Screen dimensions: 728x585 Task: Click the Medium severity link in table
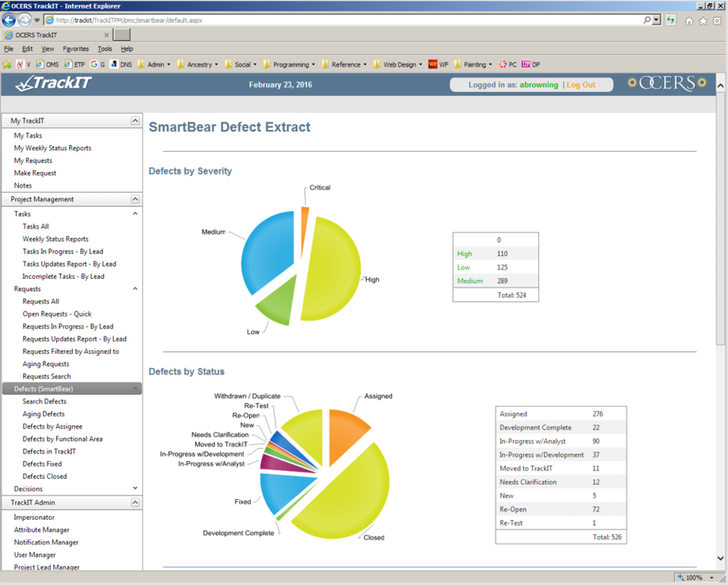click(x=470, y=281)
